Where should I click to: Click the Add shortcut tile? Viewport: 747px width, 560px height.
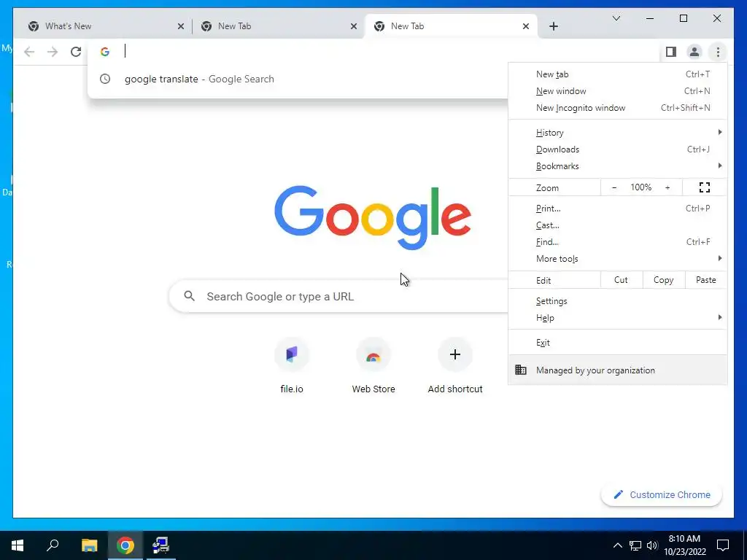(x=455, y=366)
